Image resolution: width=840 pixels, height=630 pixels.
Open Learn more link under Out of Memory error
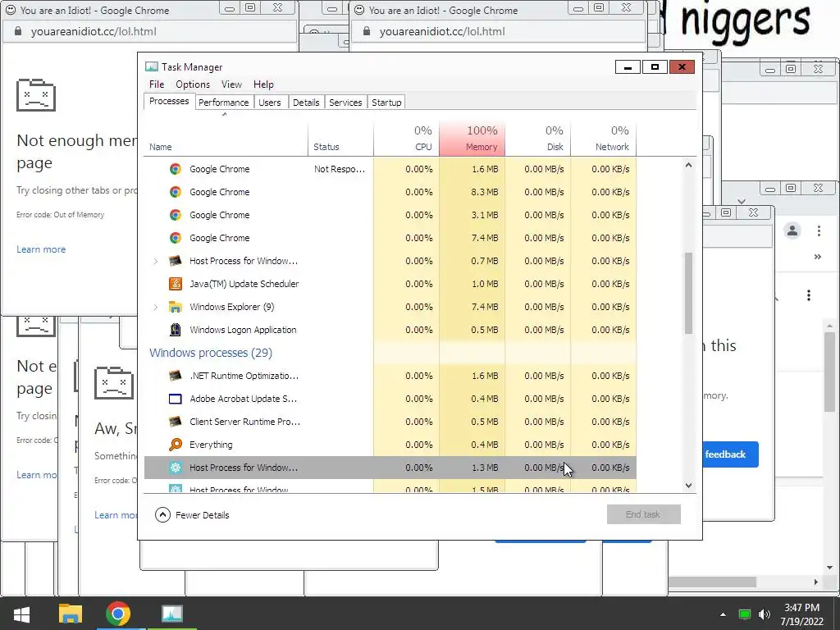41,249
